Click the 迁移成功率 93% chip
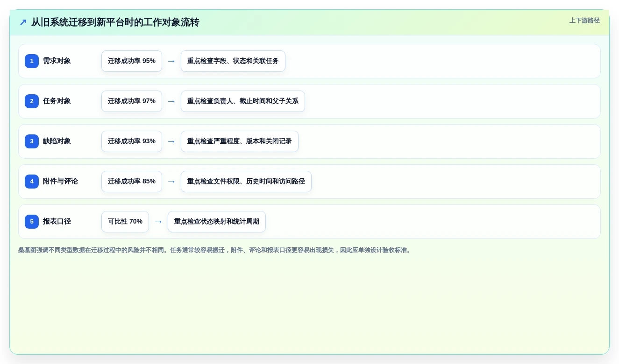The image size is (619, 364). click(x=132, y=141)
